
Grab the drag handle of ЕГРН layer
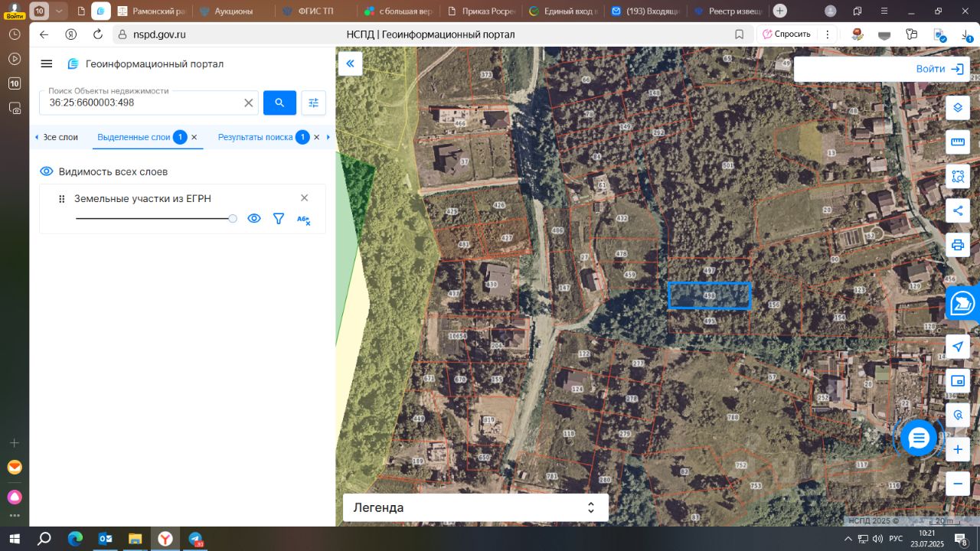62,199
